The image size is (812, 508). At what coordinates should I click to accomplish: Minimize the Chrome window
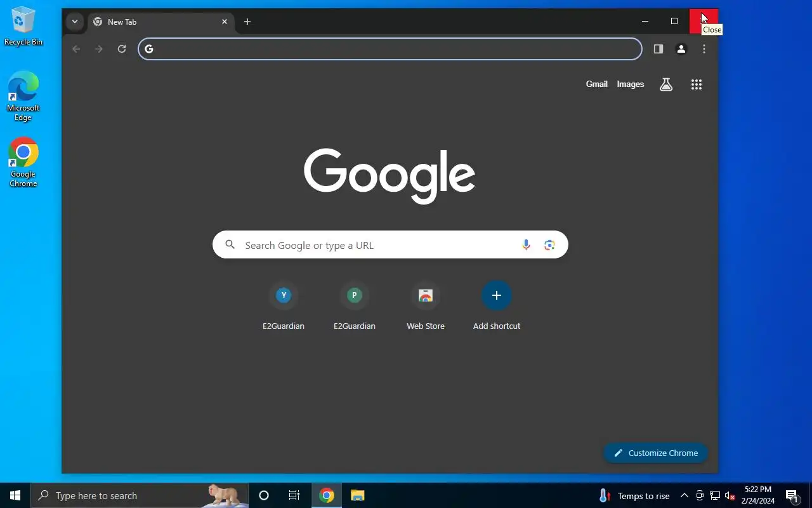coord(645,21)
